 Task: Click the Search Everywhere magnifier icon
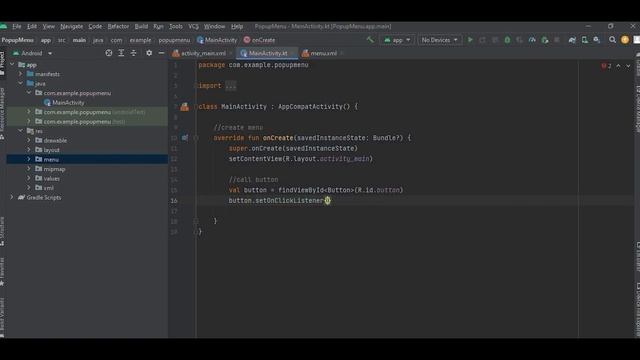click(x=612, y=40)
